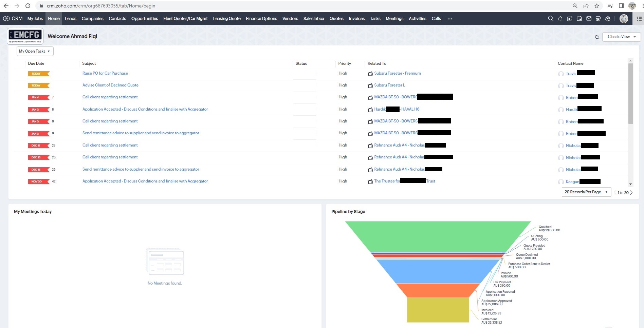Go to the Finance Options tab
644x328 pixels.
coord(261,19)
